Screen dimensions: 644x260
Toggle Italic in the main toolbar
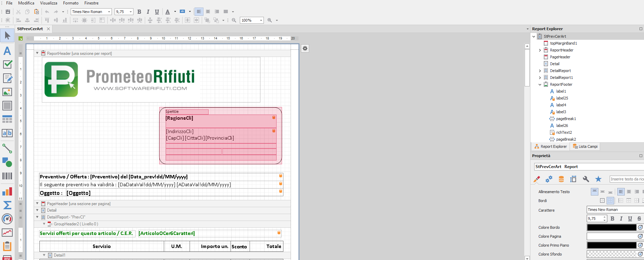148,12
